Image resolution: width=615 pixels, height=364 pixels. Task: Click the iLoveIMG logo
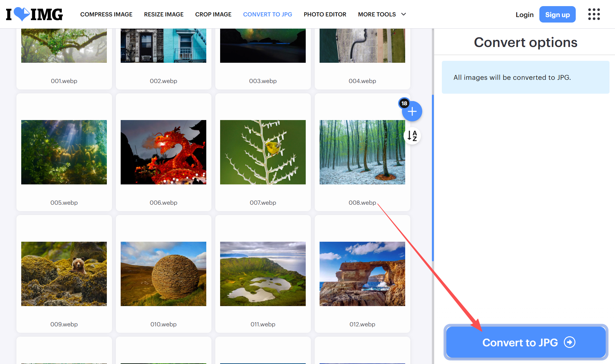coord(34,14)
